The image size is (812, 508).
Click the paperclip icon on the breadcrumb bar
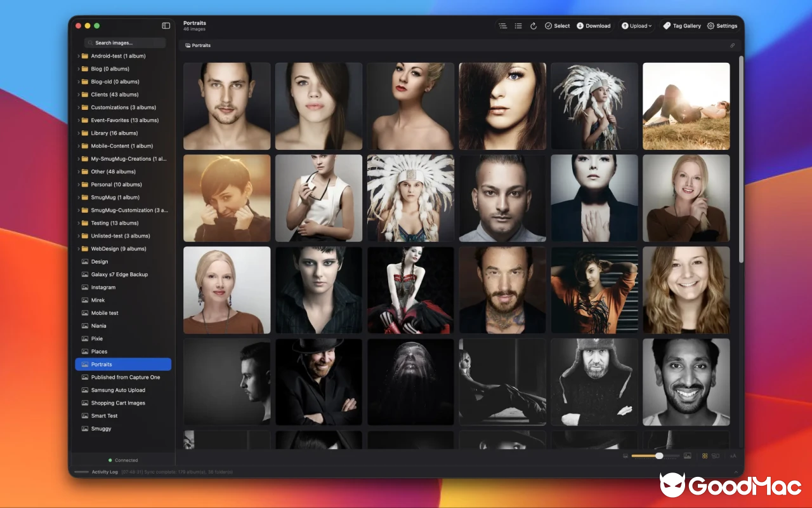(x=732, y=45)
